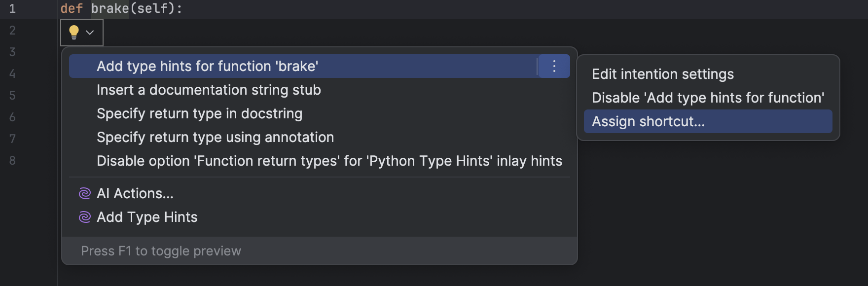868x286 pixels.
Task: Select 'Disable option Function return types' entry
Action: [329, 160]
